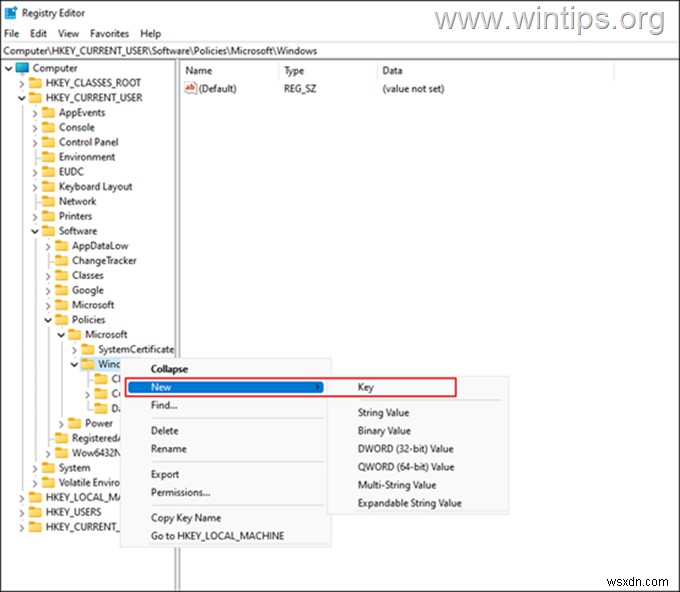Select Binary Value in the submenu
The height and width of the screenshot is (592, 680).
pyautogui.click(x=384, y=431)
